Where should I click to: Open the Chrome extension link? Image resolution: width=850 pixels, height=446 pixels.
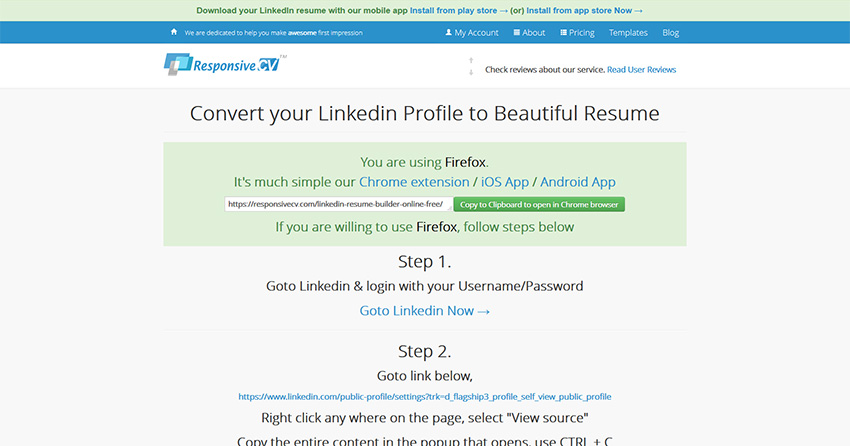414,182
